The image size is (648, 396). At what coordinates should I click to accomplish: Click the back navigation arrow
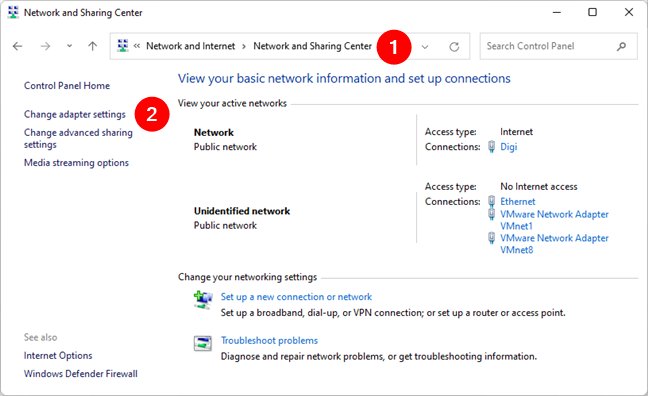click(x=17, y=46)
